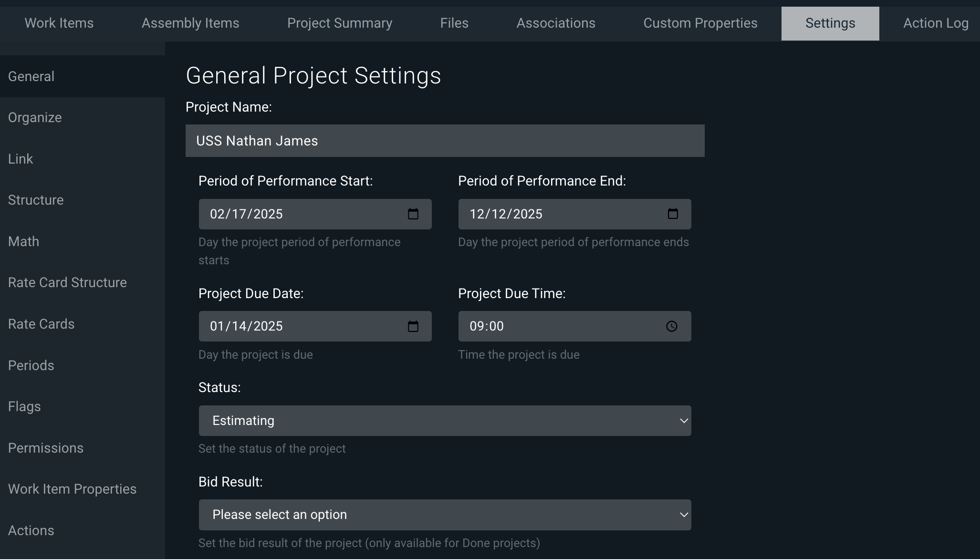Screen dimensions: 980x559
Task: Click the Project Name text field
Action: coord(444,141)
